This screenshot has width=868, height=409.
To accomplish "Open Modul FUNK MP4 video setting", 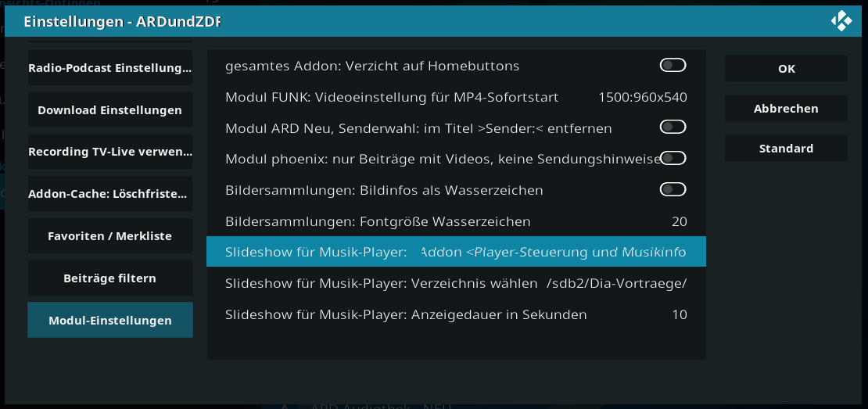I will [456, 98].
